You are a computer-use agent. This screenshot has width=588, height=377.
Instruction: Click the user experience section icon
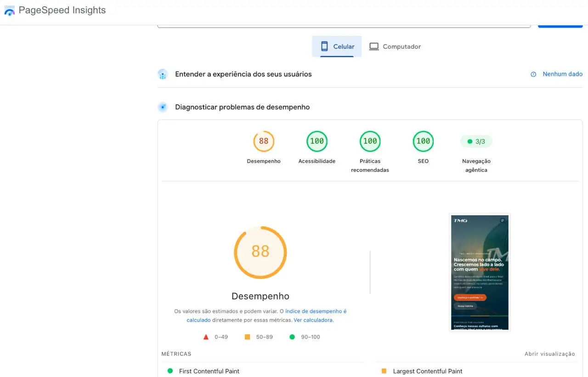pos(163,74)
